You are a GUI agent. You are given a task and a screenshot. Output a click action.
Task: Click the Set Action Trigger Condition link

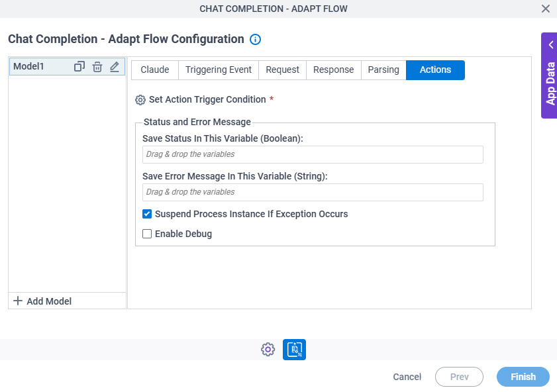(x=207, y=99)
